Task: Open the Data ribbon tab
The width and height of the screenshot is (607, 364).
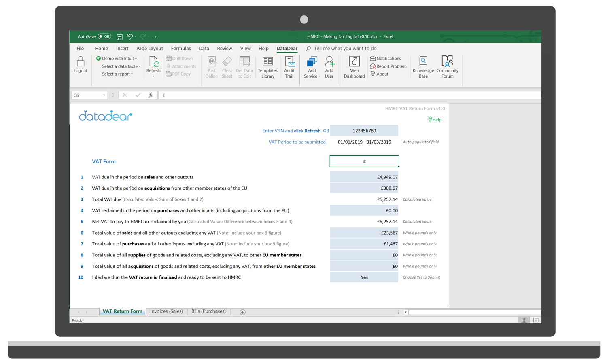Action: 204,49
